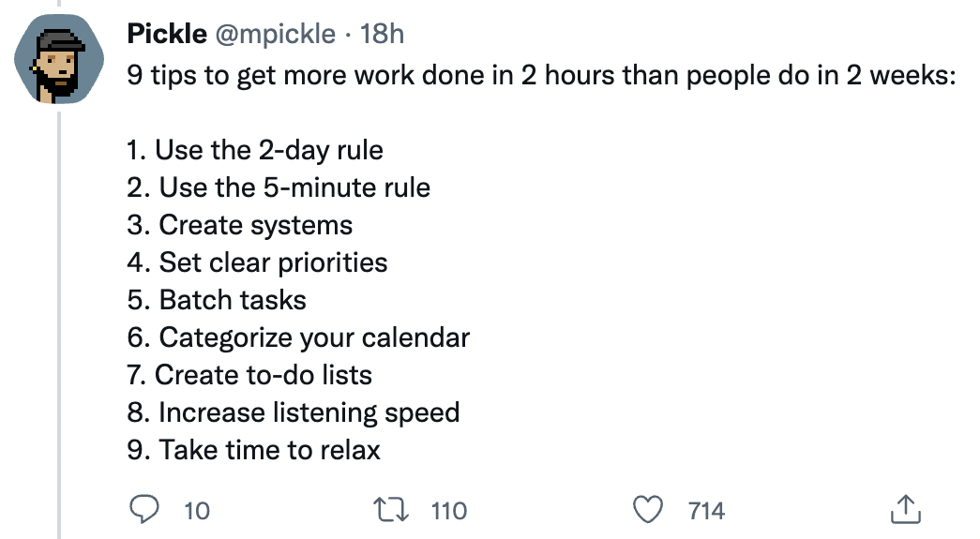
Task: Click the like count 714
Action: (x=706, y=511)
